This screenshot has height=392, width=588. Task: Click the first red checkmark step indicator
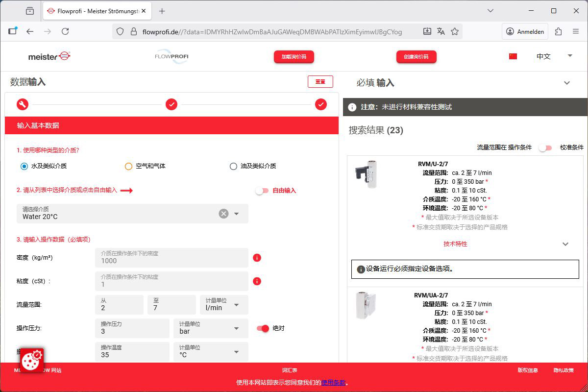171,104
